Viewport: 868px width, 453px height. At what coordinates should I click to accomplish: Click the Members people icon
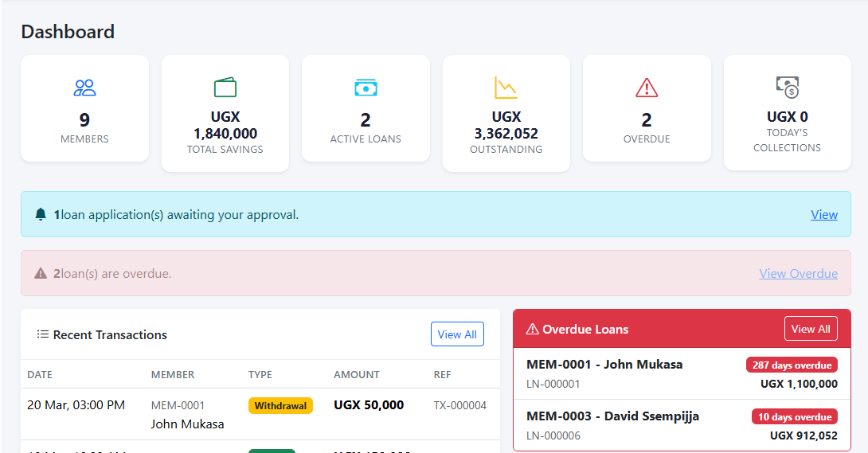click(84, 88)
